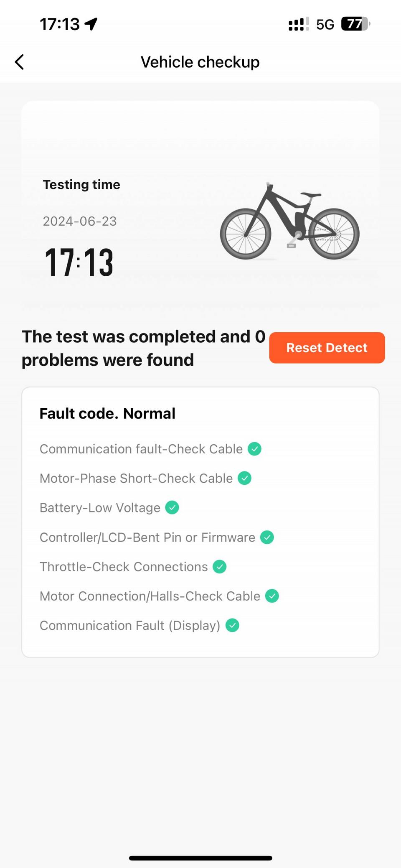Select the Communication fault-Check Cable text

point(141,449)
